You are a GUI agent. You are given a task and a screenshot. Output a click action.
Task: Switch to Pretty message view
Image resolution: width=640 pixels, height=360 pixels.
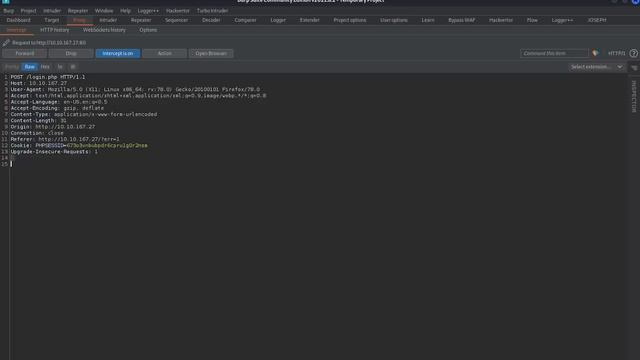point(11,67)
